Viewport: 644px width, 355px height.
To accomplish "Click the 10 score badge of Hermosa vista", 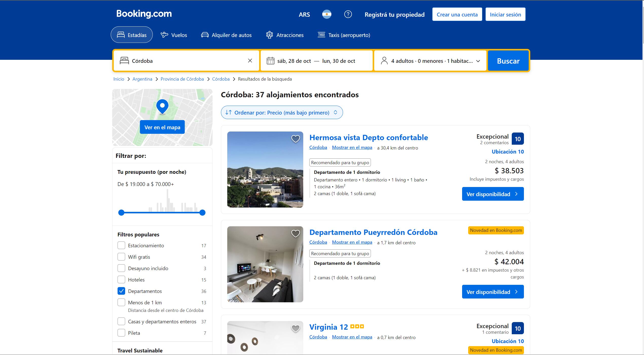I will click(x=518, y=139).
